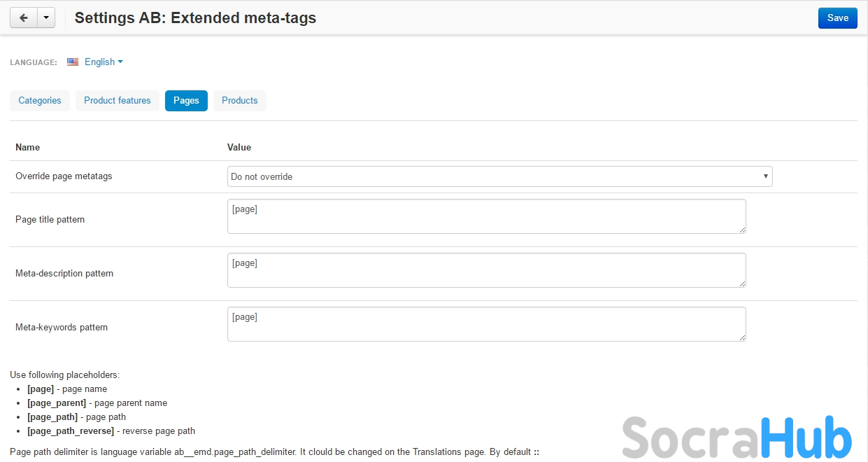Click the Settings AB: Extended meta-tags heading
Image resolution: width=868 pixels, height=462 pixels.
(x=195, y=18)
